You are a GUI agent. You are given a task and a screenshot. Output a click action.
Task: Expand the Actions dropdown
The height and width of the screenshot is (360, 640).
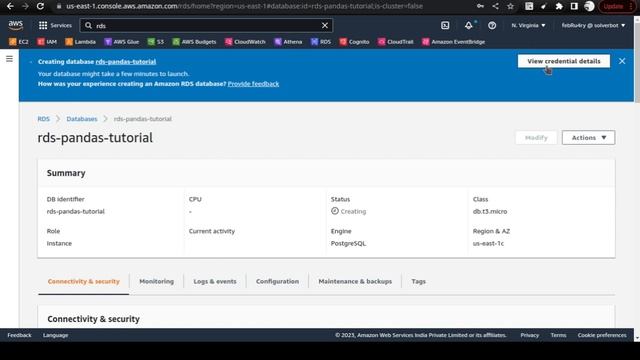pyautogui.click(x=588, y=138)
